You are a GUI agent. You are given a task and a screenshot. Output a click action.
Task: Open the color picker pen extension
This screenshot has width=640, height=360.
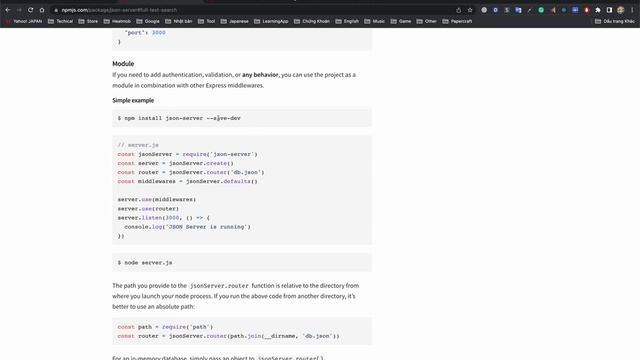pos(529,10)
